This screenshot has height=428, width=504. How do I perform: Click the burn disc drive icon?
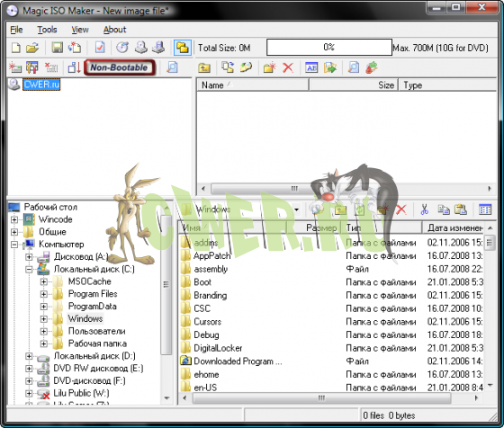140,48
